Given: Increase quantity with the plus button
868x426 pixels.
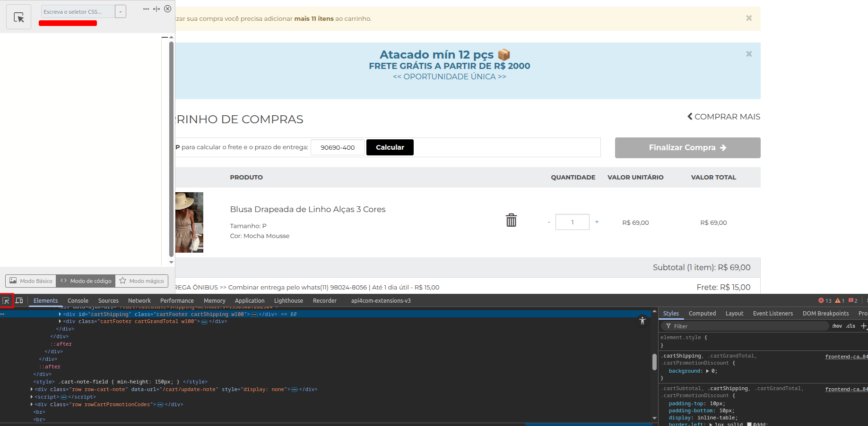Looking at the screenshot, I should 597,222.
